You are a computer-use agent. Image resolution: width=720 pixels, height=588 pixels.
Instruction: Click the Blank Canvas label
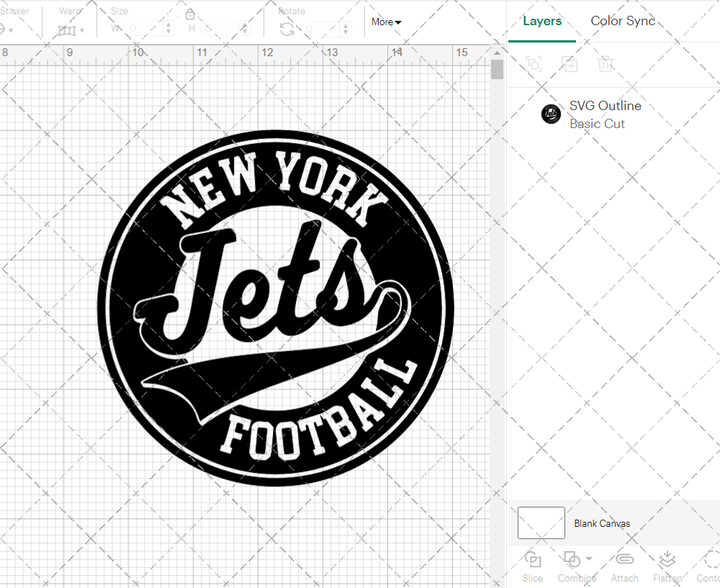coord(602,523)
